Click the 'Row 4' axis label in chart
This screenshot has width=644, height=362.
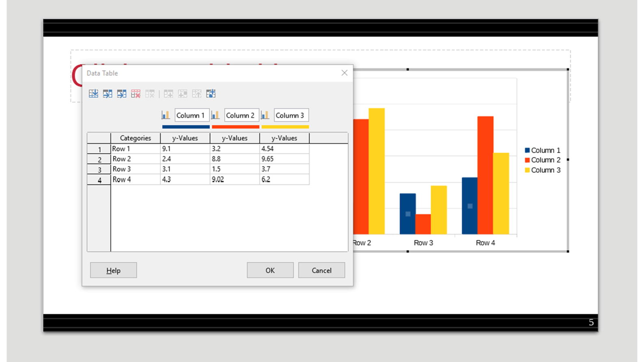(x=485, y=243)
